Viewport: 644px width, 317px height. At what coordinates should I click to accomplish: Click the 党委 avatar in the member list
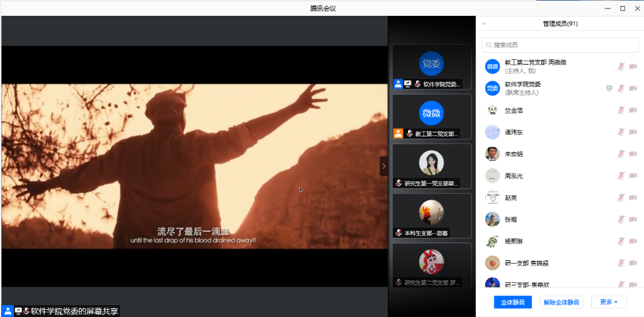(x=492, y=88)
